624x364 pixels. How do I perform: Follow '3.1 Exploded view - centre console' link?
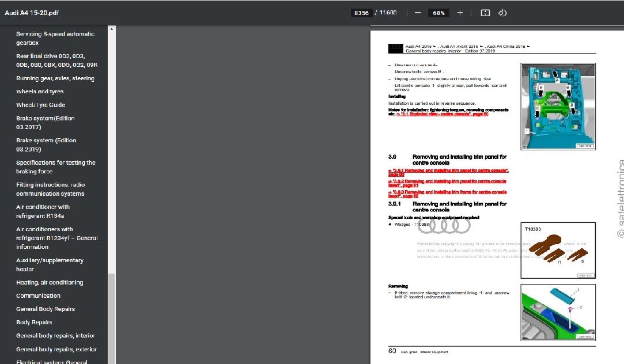click(x=442, y=114)
